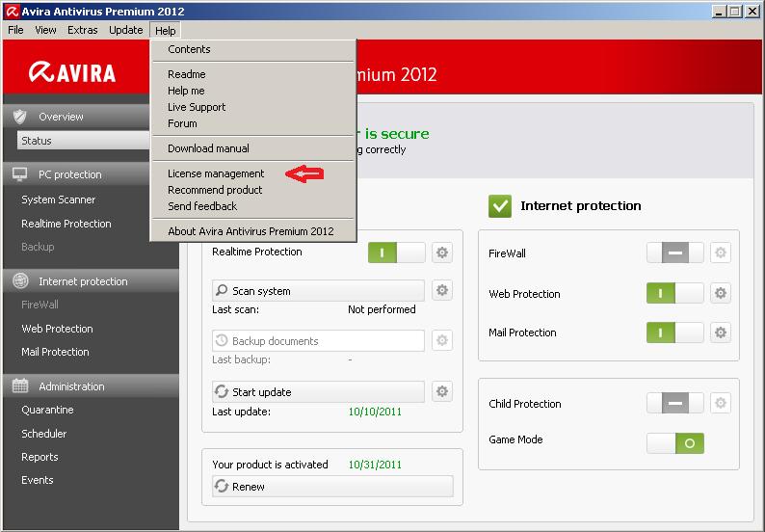Click the Backup documents button
This screenshot has height=532, width=765.
point(318,340)
